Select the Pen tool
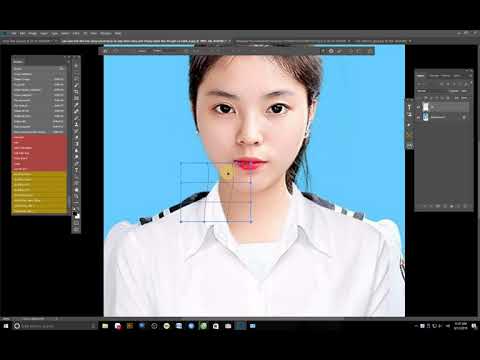This screenshot has width=480, height=360. pyautogui.click(x=76, y=163)
